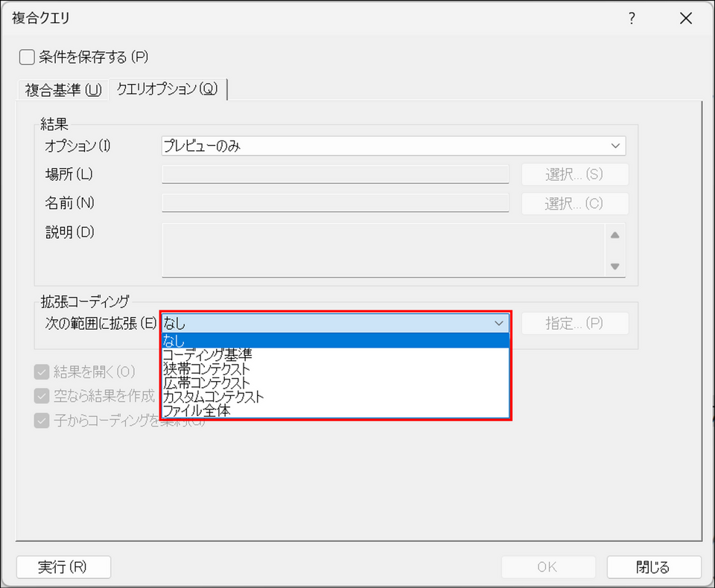Open the オプション dropdown showing プレビューのみ
This screenshot has width=715, height=588.
[393, 146]
